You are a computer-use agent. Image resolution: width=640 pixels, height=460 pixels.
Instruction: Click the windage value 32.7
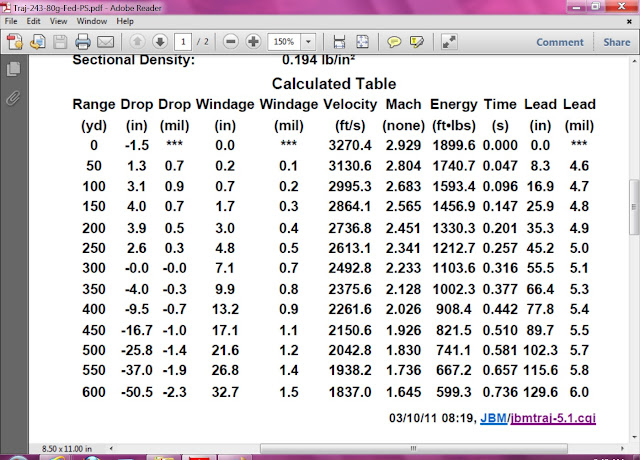225,392
